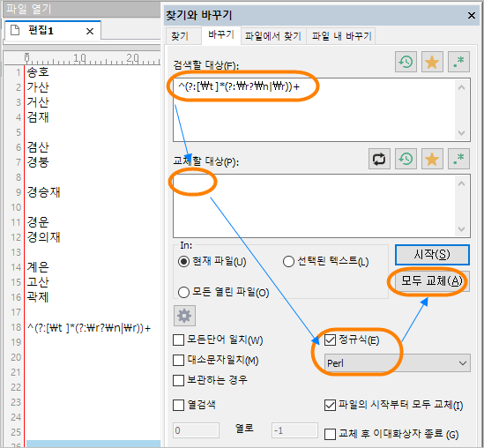Click the 시작(S) button
This screenshot has height=448, width=484.
tap(432, 255)
